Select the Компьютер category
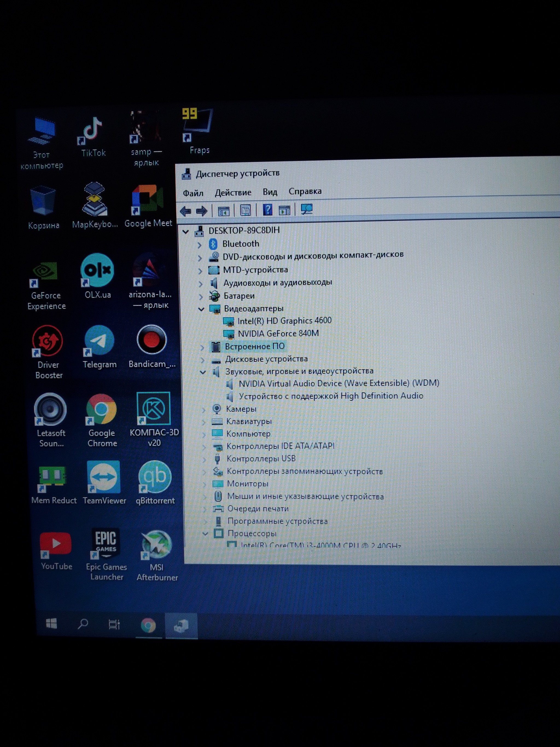 248,434
